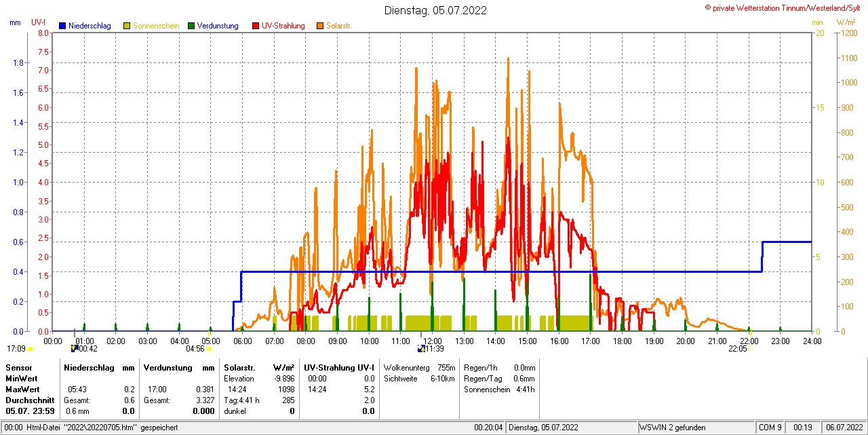Click the UV-Strahlung UV-I column header
Screen dimensions: 868x435
click(x=339, y=367)
